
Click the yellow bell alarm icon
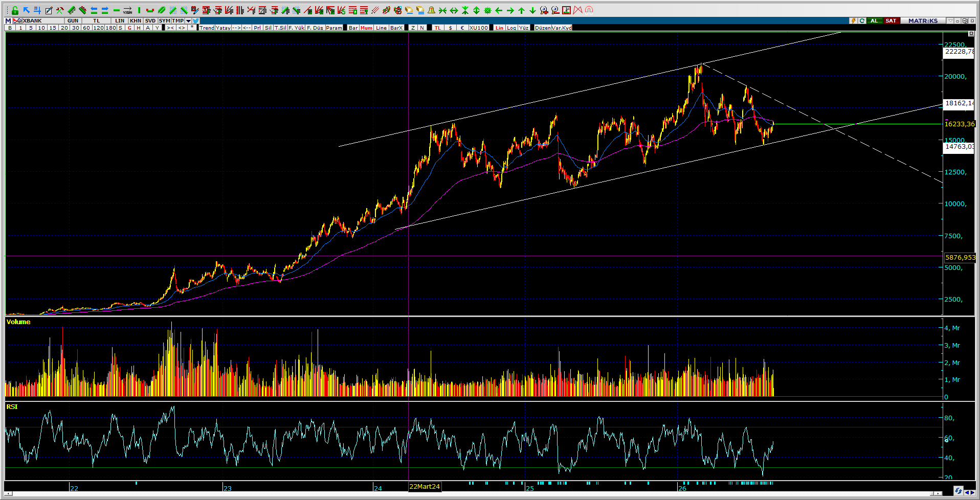pos(431,10)
